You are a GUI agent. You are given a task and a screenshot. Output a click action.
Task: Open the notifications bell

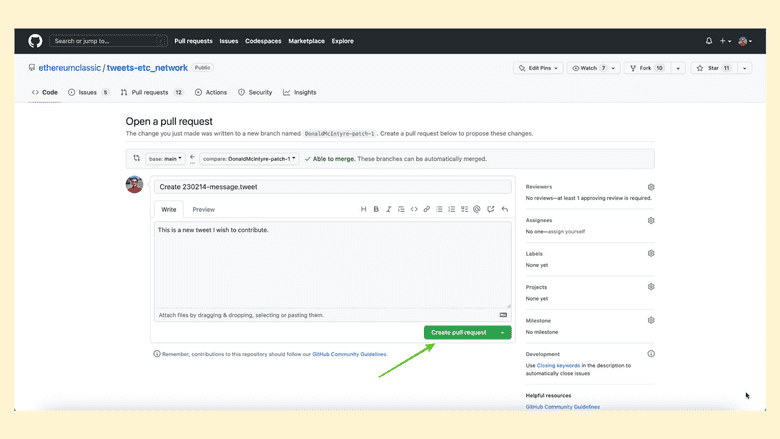[709, 41]
